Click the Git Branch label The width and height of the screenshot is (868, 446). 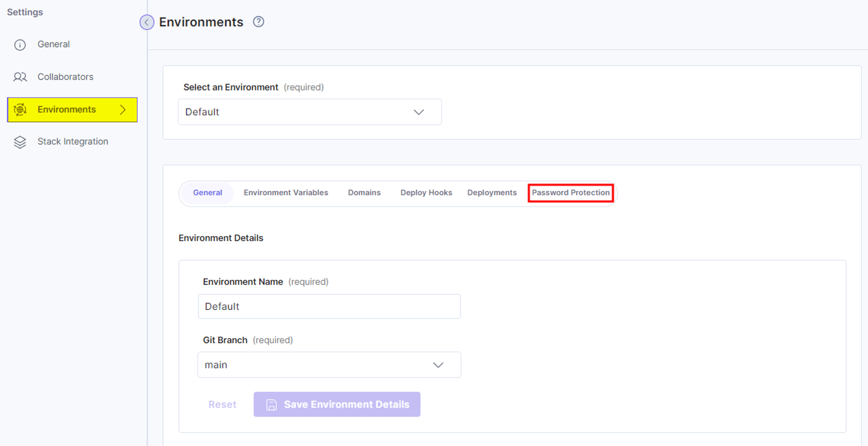[x=225, y=340]
